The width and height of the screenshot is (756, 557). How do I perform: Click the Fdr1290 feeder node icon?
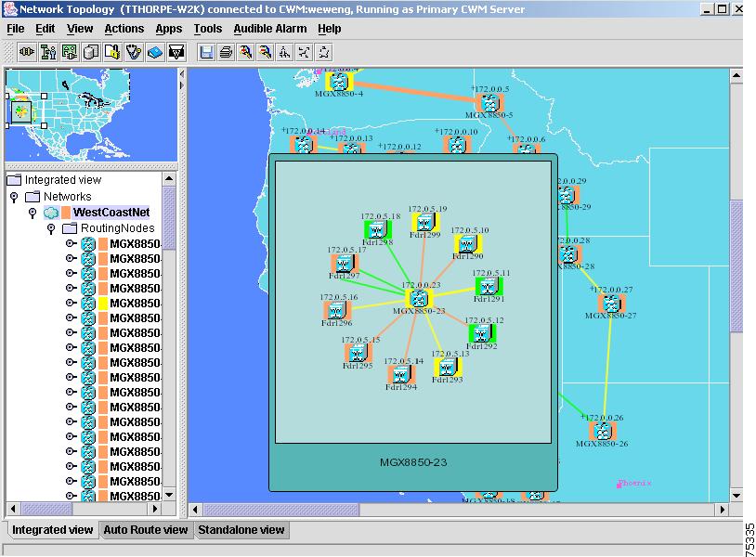[x=468, y=244]
